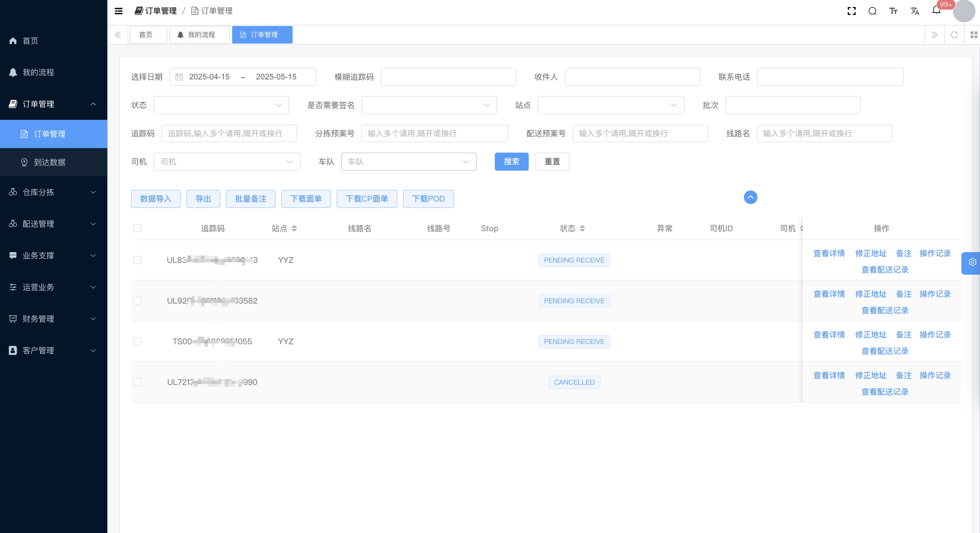980x533 pixels.
Task: Open the 车队 fleet dropdown
Action: 409,162
